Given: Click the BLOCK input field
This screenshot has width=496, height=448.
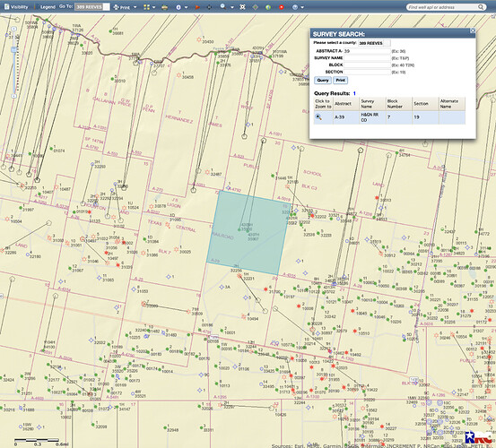Looking at the screenshot, I should [367, 65].
